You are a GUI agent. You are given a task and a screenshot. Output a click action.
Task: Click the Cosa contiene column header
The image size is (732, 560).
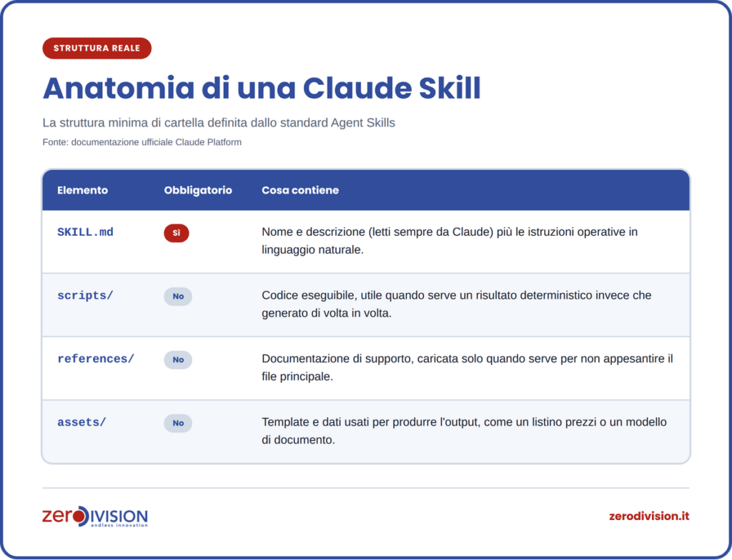pos(300,190)
